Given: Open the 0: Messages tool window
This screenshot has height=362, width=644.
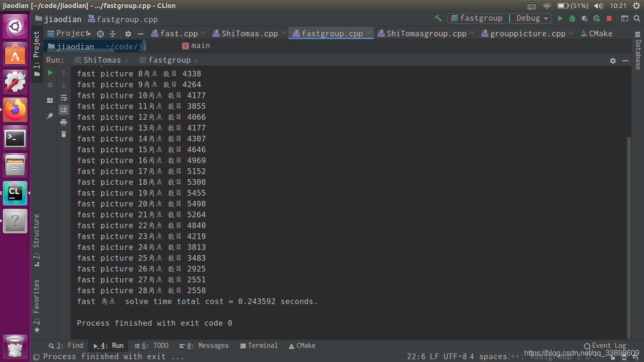Looking at the screenshot, I should [x=204, y=346].
